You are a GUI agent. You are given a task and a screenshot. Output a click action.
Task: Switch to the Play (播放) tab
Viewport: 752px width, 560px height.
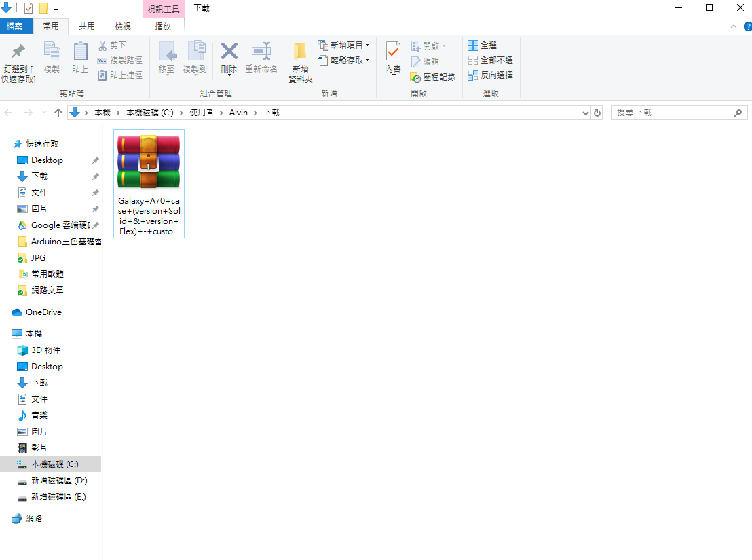click(x=163, y=26)
